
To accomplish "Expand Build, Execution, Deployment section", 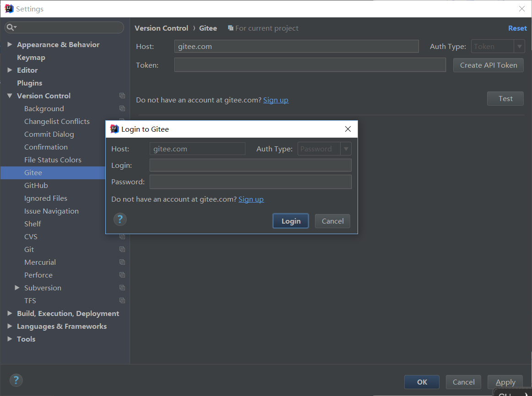I will (10, 313).
